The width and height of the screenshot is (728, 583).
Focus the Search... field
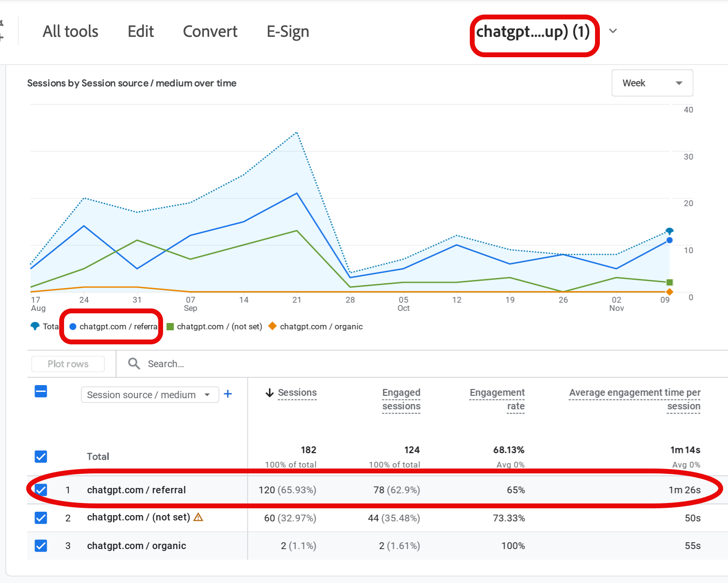click(166, 364)
